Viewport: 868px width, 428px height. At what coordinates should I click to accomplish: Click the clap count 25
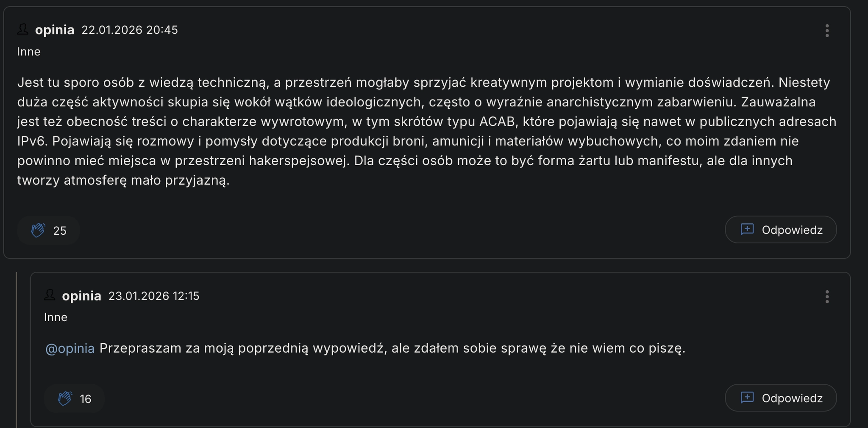point(60,231)
